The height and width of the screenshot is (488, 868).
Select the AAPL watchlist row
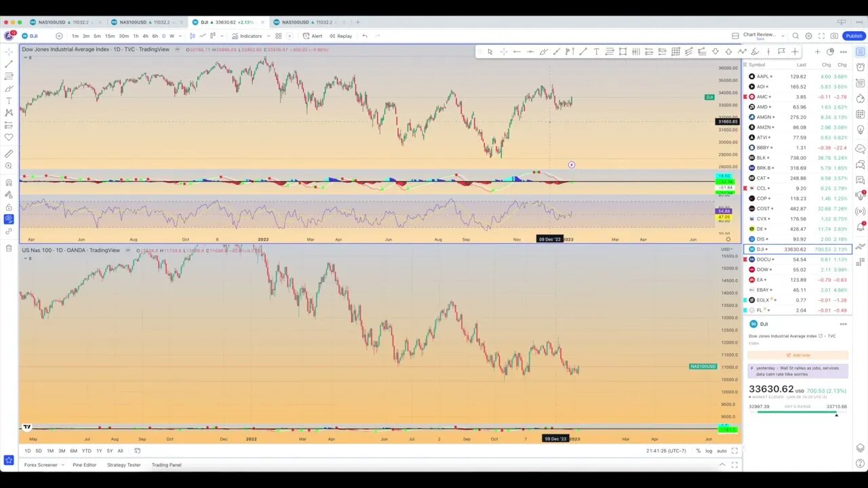pyautogui.click(x=797, y=77)
